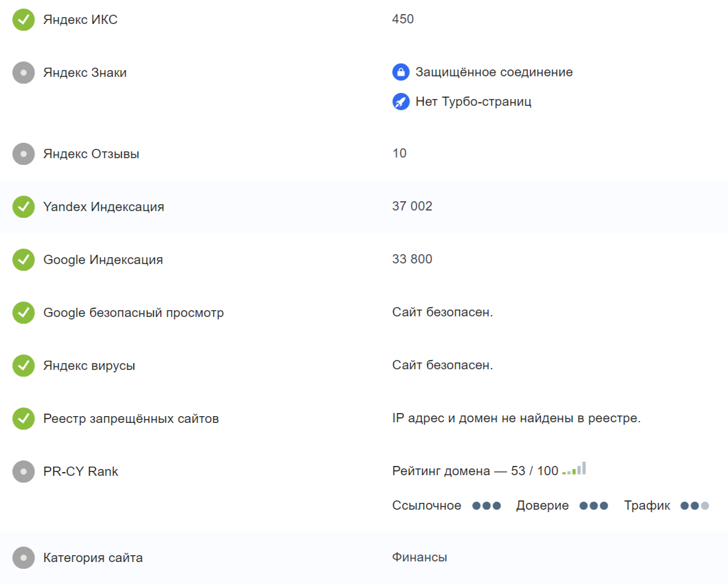Click the blue lock icon for Защищённое соединение
The image size is (728, 586).
[x=401, y=72]
